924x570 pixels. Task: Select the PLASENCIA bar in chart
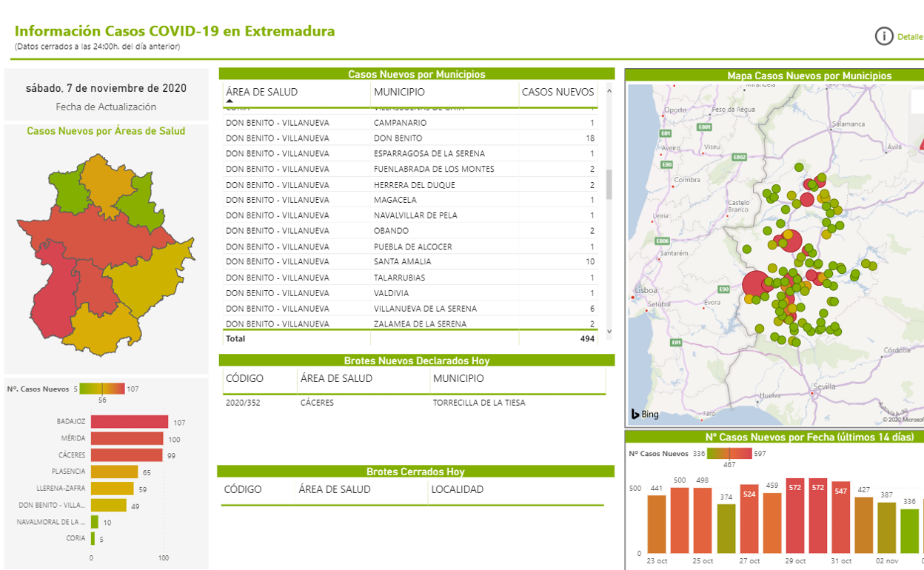[x=115, y=472]
